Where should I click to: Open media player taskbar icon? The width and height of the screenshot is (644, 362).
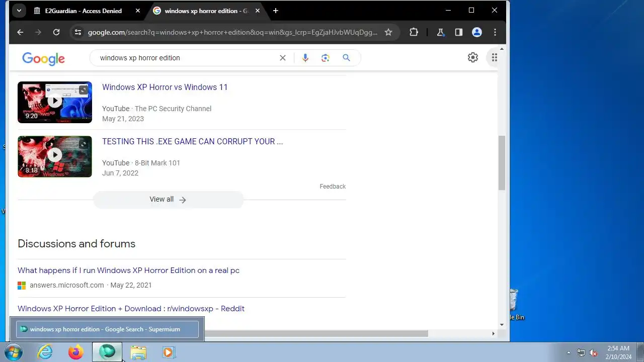169,352
